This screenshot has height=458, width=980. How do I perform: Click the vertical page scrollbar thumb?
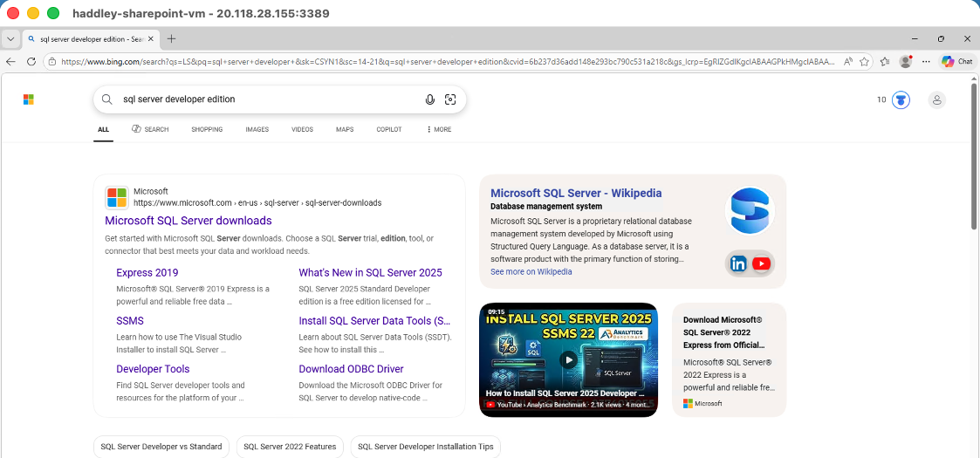click(x=974, y=156)
